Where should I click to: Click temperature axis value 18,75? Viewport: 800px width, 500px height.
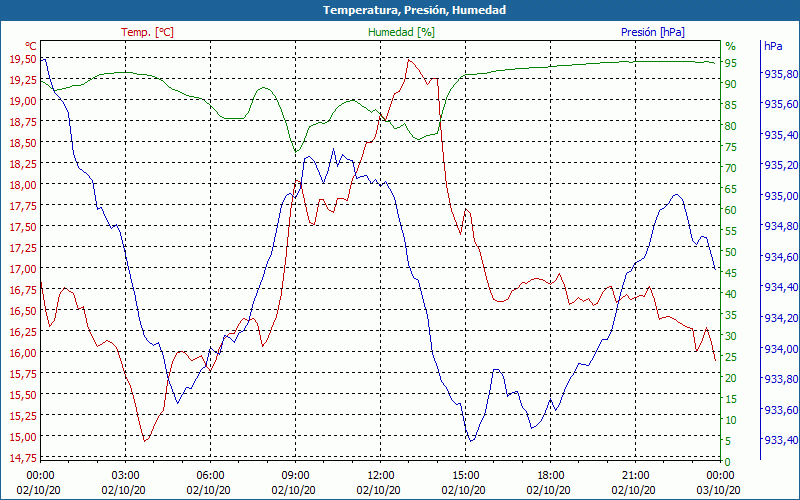[x=23, y=122]
